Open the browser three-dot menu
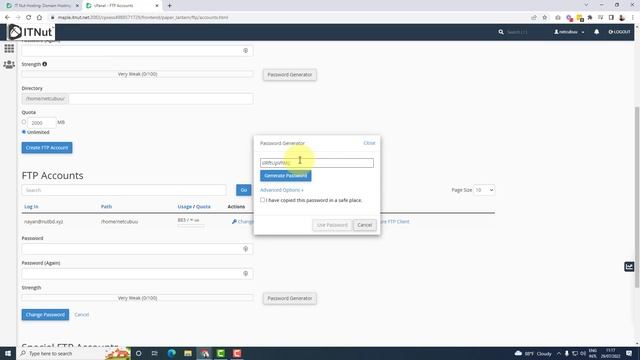Screen dimensions: 640x360 pyautogui.click(x=633, y=18)
